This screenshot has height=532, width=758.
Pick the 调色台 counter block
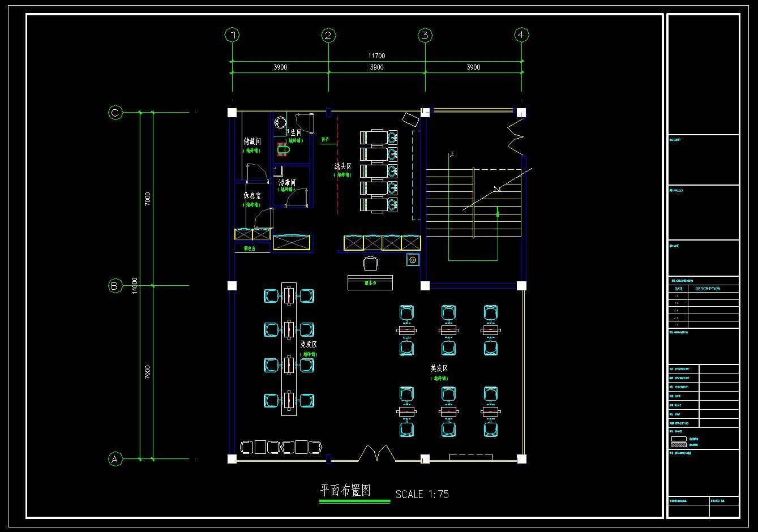[x=252, y=248]
